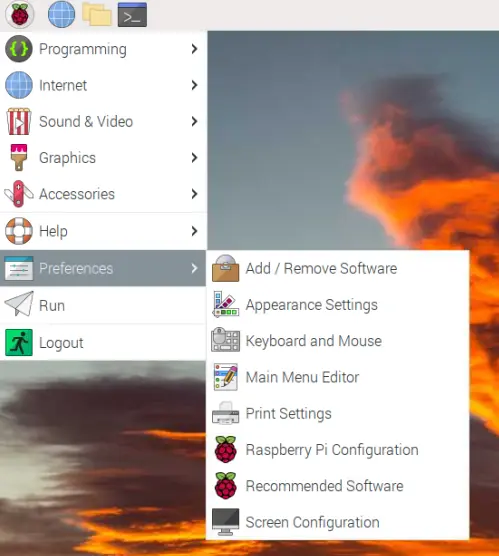
Task: Expand the Internet submenu arrow
Action: coord(194,85)
